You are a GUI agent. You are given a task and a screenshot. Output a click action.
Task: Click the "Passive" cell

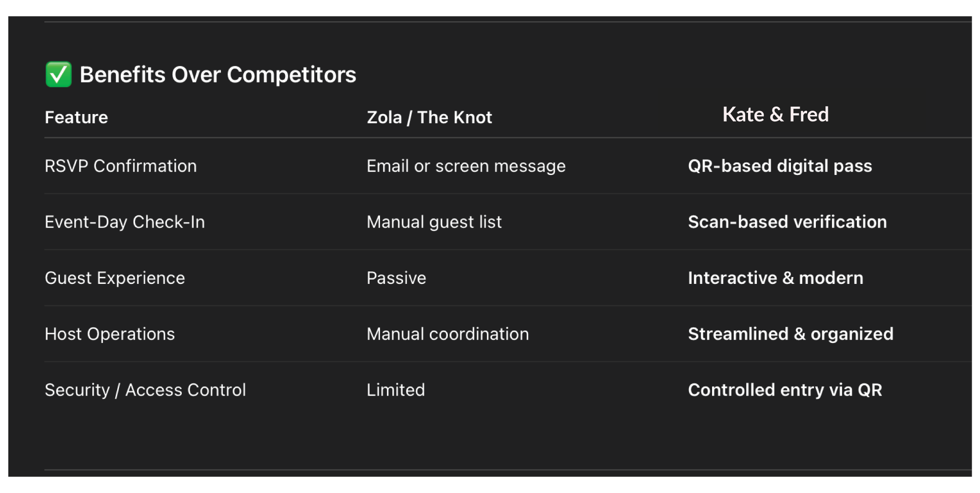coord(396,278)
